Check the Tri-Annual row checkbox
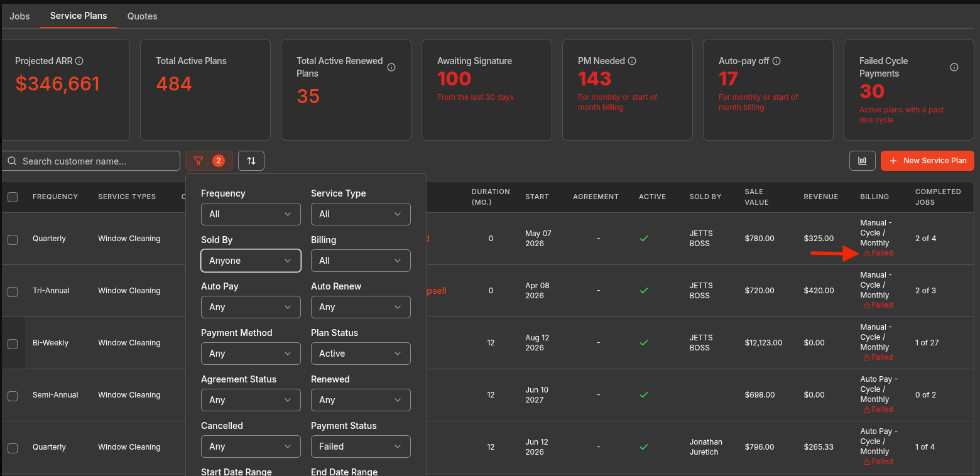The width and height of the screenshot is (980, 476). point(13,291)
